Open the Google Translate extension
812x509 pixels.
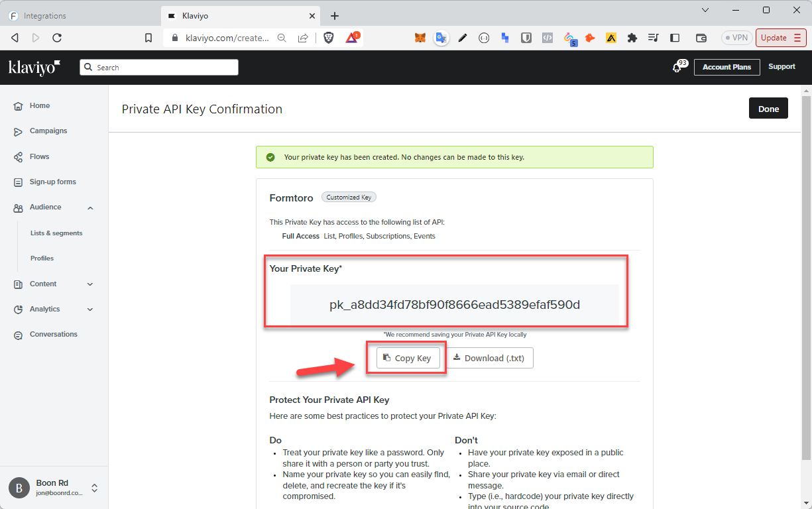[x=441, y=38]
